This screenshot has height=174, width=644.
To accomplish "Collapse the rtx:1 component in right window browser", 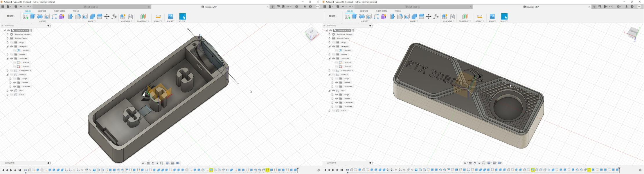I will point(330,90).
